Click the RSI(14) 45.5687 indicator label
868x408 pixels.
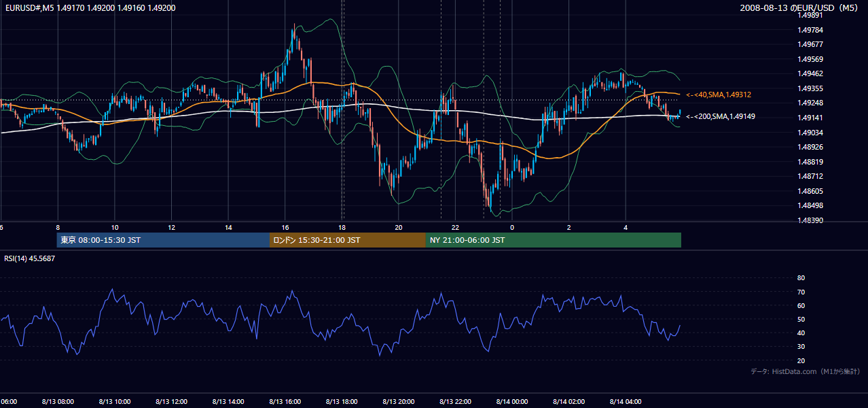[x=30, y=258]
